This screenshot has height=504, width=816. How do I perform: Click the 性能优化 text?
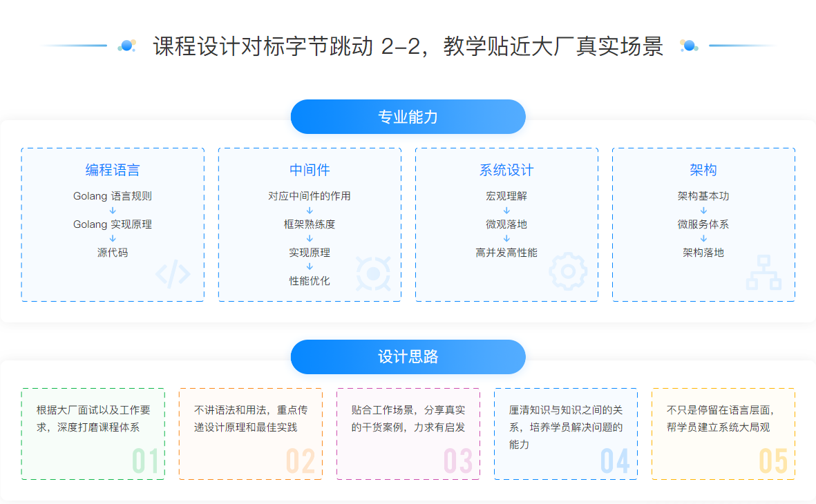click(x=310, y=281)
